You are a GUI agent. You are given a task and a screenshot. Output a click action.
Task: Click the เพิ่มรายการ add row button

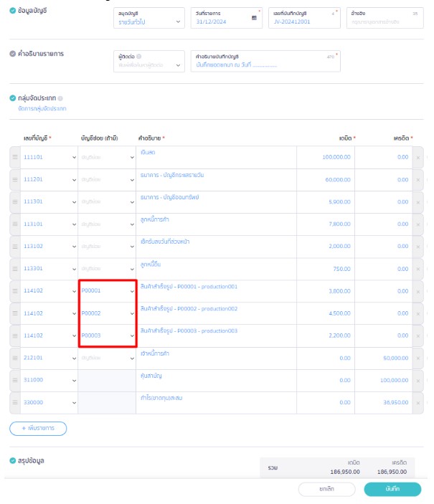(x=38, y=429)
